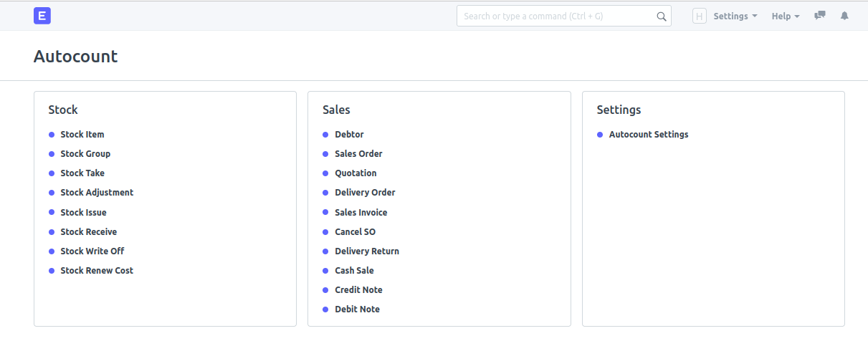Open Stock Write Off link
The image size is (868, 341).
point(92,251)
